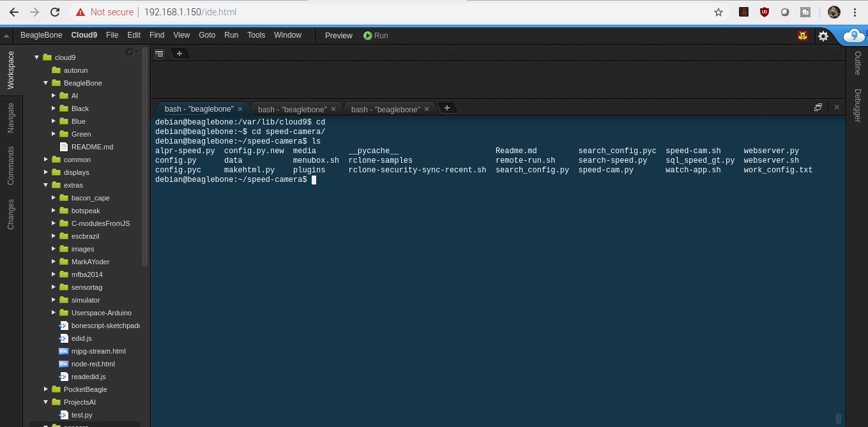Click the green Run play icon
The height and width of the screenshot is (427, 868).
[368, 36]
